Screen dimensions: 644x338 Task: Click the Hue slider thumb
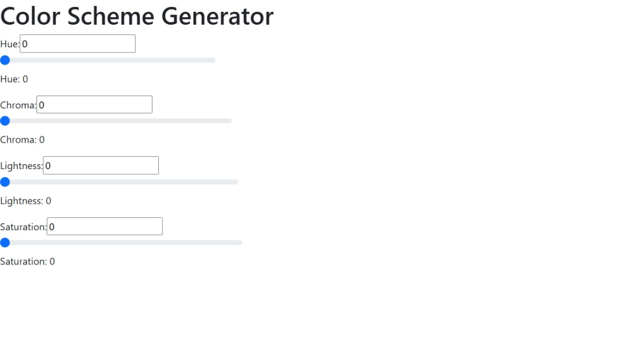pos(5,60)
